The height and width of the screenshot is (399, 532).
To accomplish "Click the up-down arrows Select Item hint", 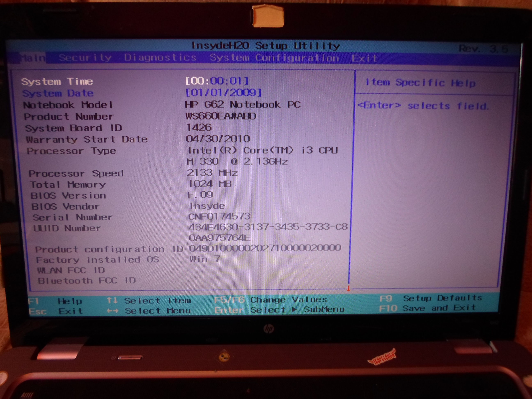I will click(x=149, y=300).
